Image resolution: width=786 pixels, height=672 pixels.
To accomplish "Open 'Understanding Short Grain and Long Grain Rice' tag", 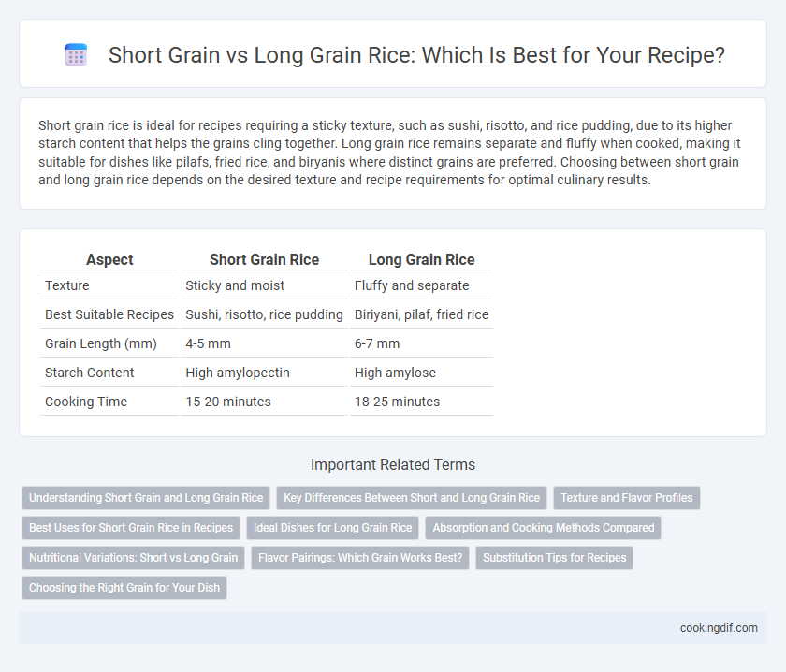I will click(x=146, y=498).
